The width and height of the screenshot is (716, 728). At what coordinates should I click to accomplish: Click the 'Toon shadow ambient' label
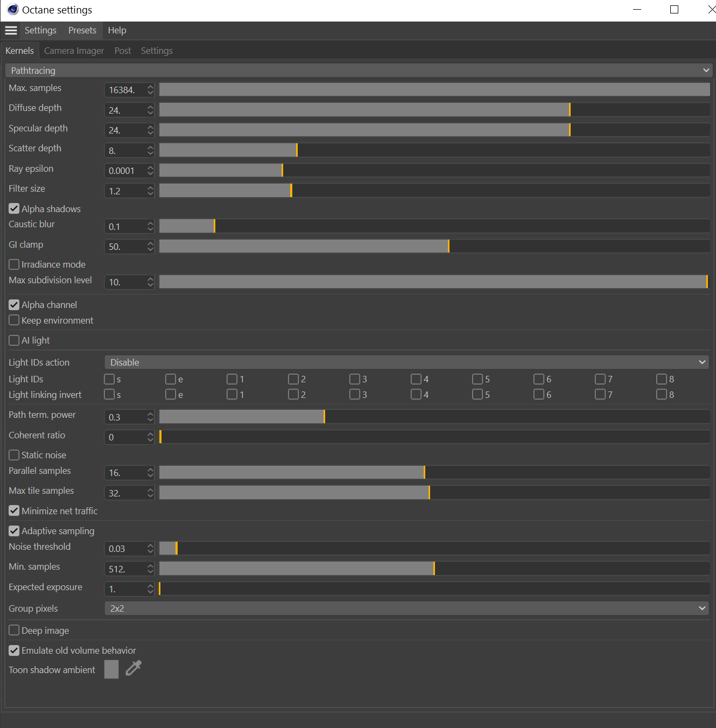pyautogui.click(x=52, y=670)
